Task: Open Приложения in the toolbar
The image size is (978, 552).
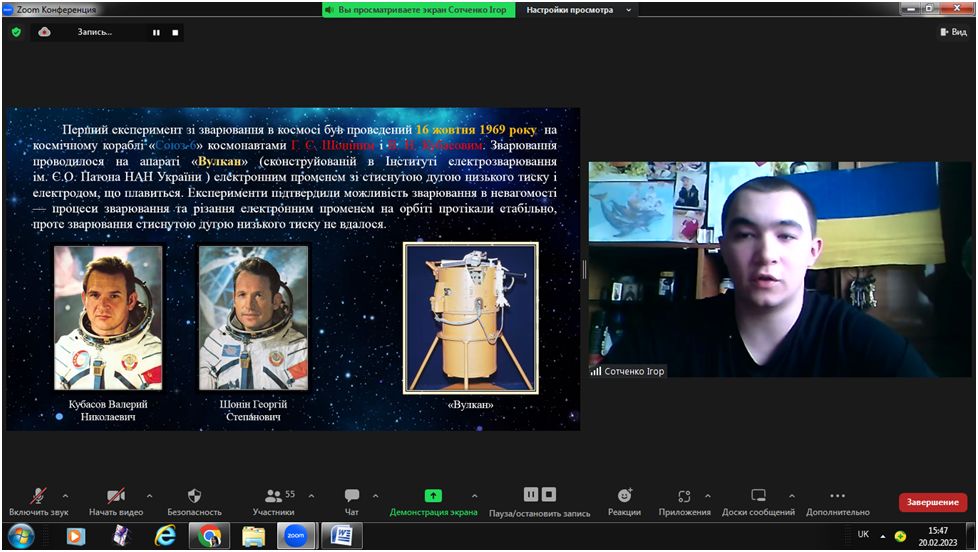Action: [x=684, y=501]
